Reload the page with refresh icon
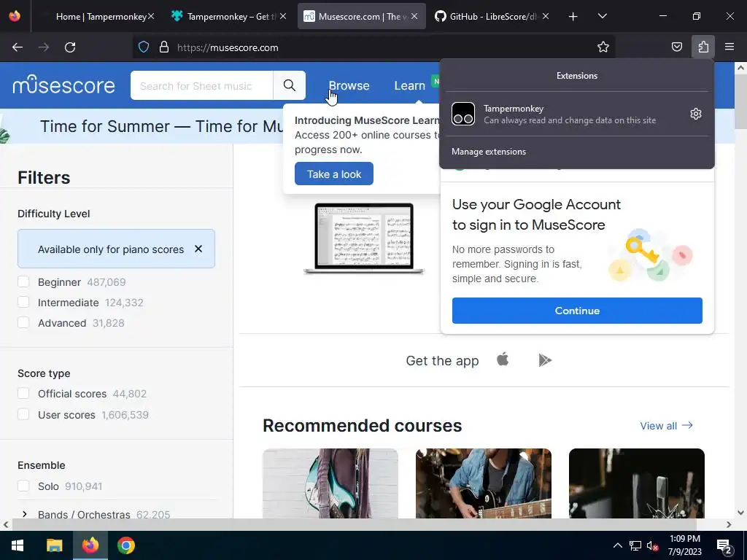This screenshot has height=560, width=747. click(70, 47)
